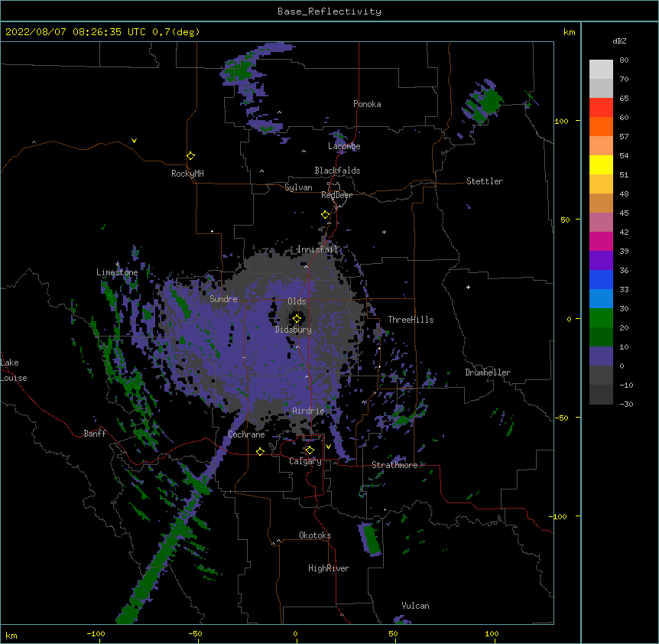Click the Didsbury city label
This screenshot has height=644, width=659.
coord(294,330)
